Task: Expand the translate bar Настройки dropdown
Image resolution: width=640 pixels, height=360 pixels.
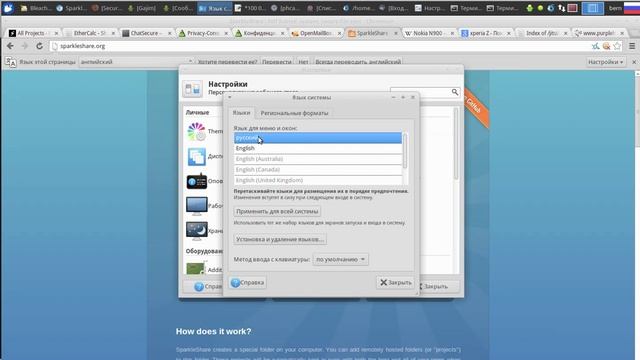Action: (605, 62)
